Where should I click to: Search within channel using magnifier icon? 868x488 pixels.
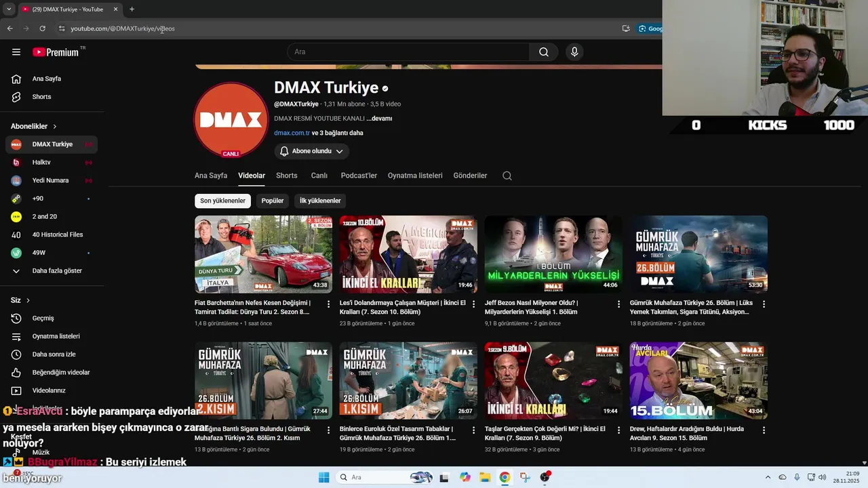(x=507, y=176)
